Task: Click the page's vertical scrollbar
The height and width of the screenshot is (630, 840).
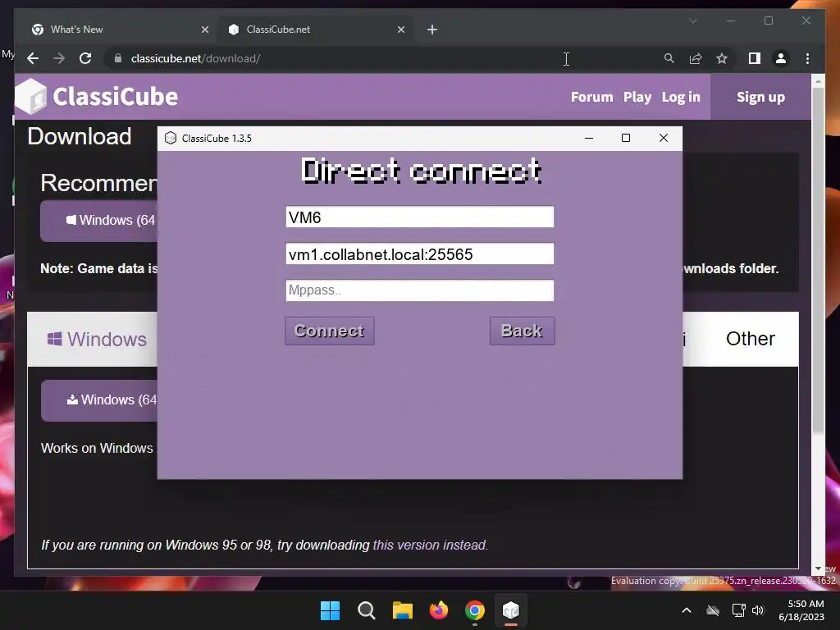Action: tap(818, 259)
